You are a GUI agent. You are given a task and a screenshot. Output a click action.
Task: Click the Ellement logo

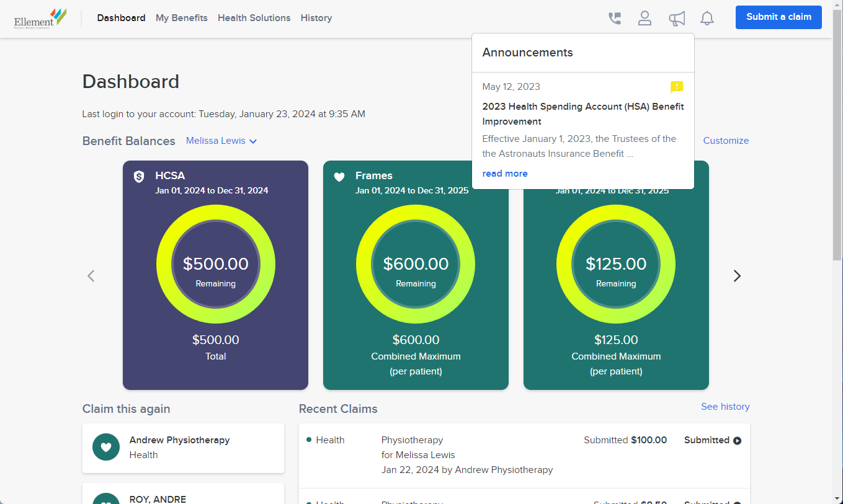(40, 18)
